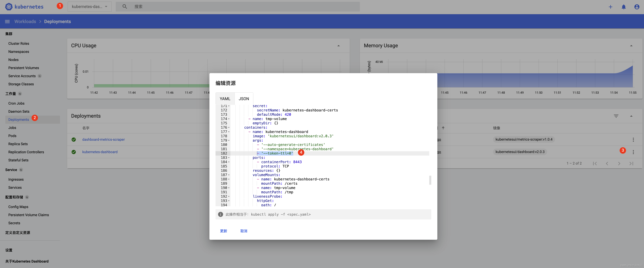Click the 取消 cancel button

[244, 231]
